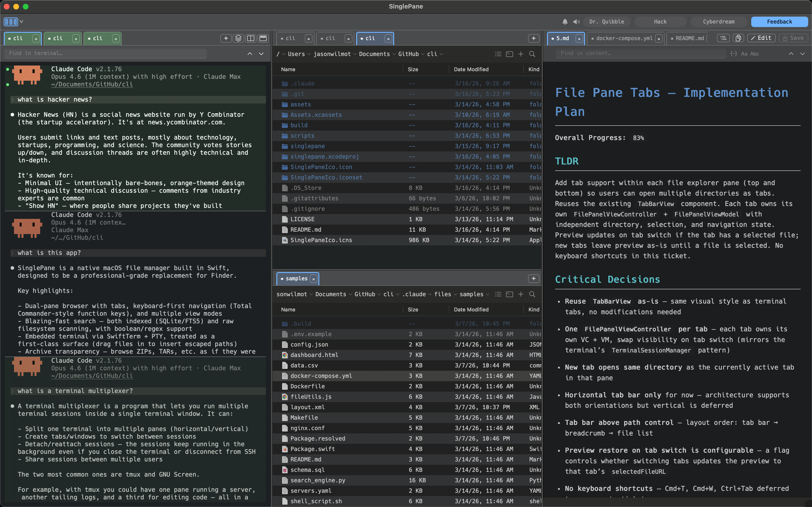Add a new terminal tab
Viewport: 812px width, 507px height.
226,38
